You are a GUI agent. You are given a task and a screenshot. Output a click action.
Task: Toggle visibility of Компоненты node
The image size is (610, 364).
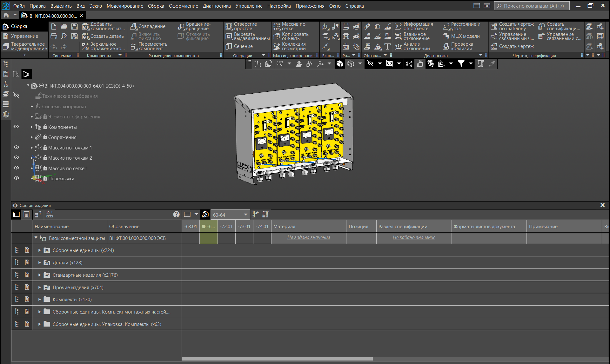click(x=17, y=127)
